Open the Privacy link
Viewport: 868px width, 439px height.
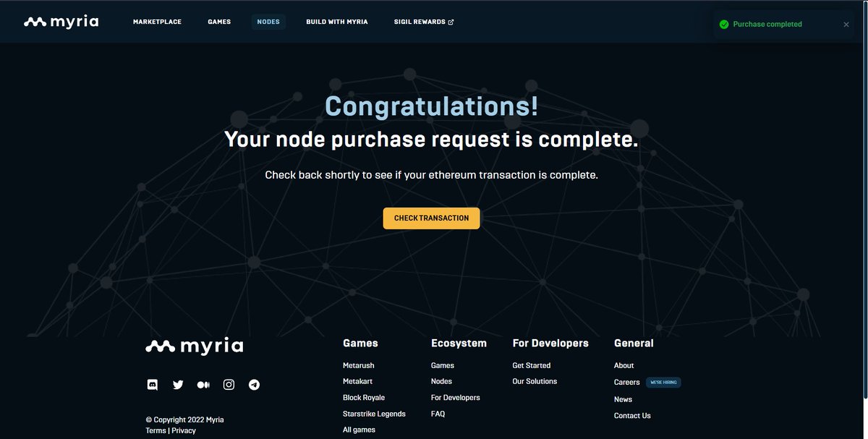pos(184,430)
